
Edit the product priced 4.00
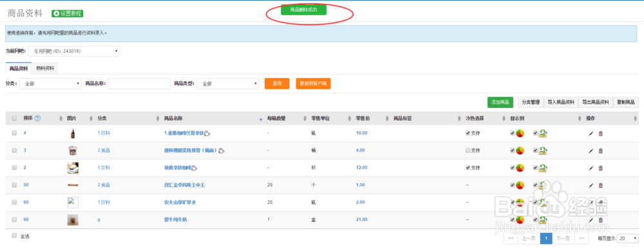click(x=591, y=151)
